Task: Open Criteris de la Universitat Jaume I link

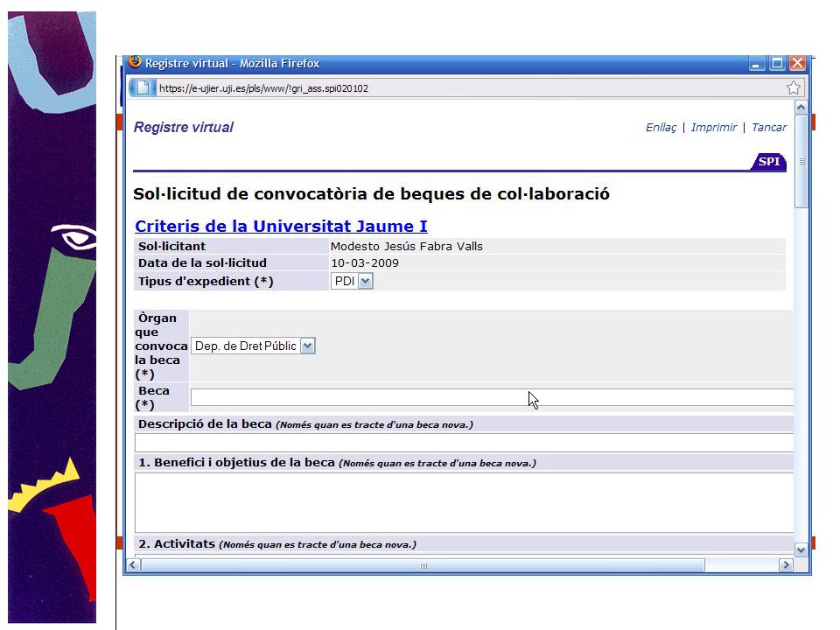Action: point(281,226)
